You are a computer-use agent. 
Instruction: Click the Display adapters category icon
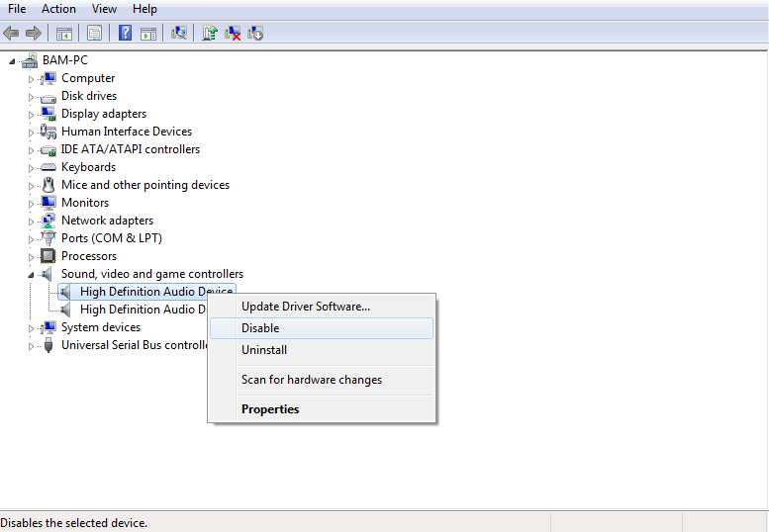(x=48, y=114)
